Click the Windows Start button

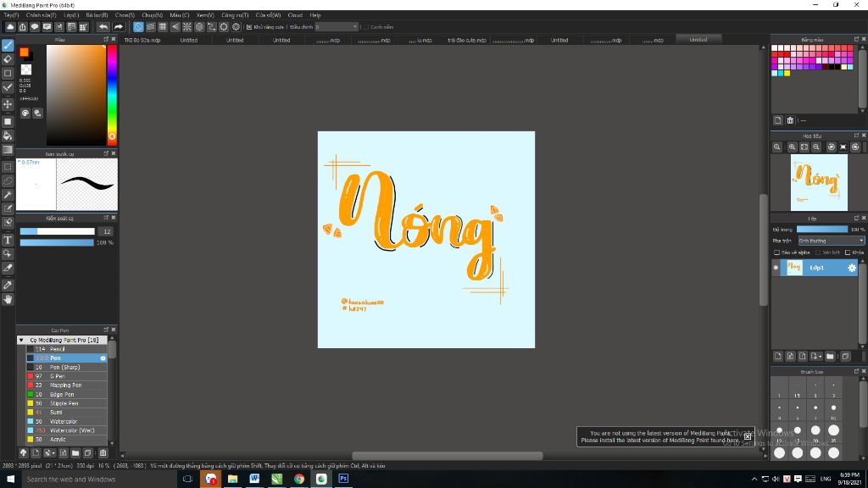click(x=10, y=480)
